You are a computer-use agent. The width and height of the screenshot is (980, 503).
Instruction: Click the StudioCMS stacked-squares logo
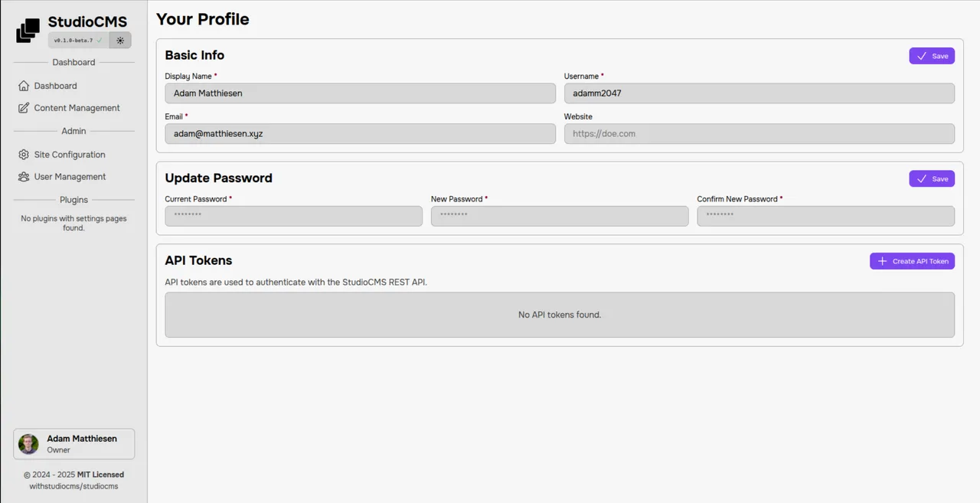(x=28, y=29)
